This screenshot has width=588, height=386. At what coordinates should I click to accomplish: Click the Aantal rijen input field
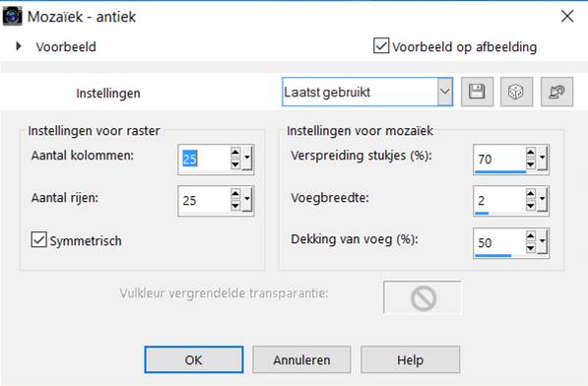point(205,201)
